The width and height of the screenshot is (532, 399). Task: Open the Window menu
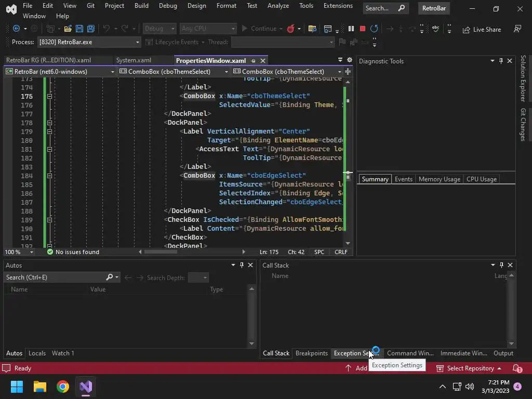[x=34, y=16]
